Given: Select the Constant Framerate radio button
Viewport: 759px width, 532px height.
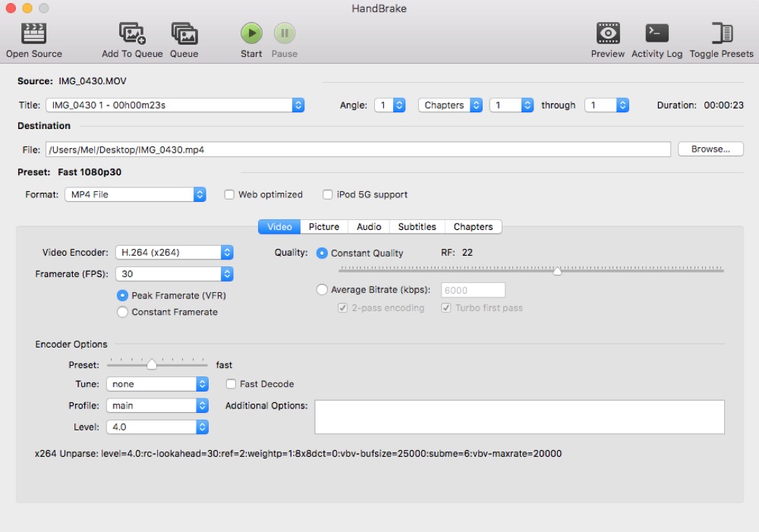Looking at the screenshot, I should click(122, 312).
